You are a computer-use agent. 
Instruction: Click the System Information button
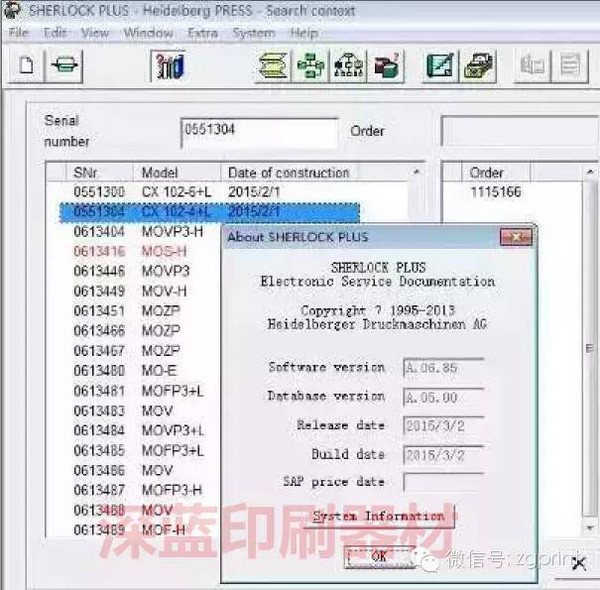pyautogui.click(x=379, y=516)
